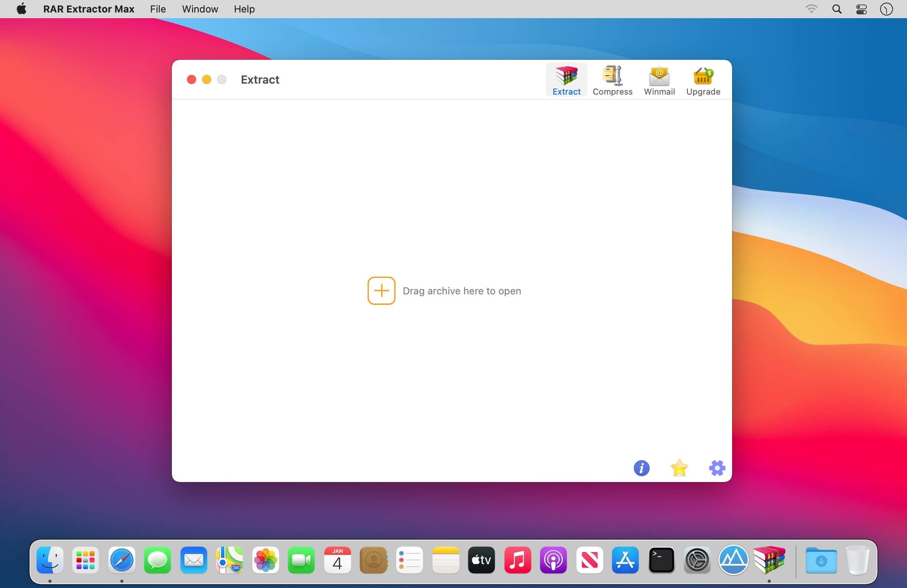Viewport: 907px width, 588px height.
Task: Open the Downloads folder in the Dock
Action: click(821, 560)
